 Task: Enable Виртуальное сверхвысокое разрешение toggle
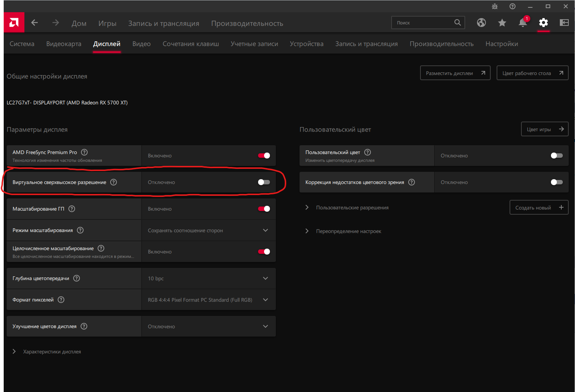pos(264,182)
